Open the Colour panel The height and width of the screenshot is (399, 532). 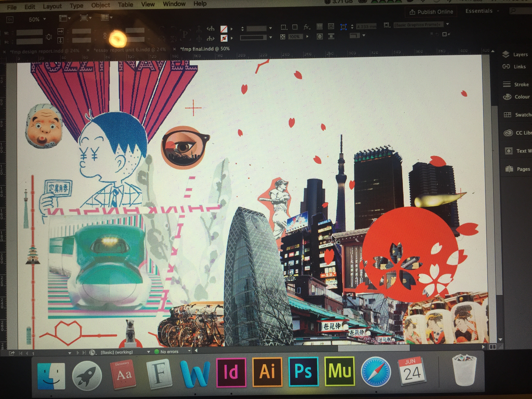[516, 97]
